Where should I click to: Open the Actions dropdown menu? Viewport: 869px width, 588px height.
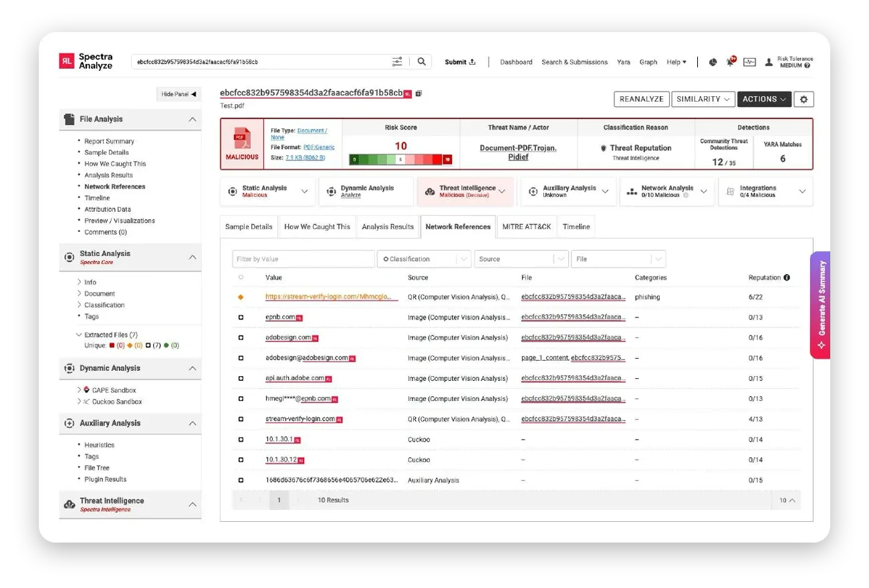point(764,99)
